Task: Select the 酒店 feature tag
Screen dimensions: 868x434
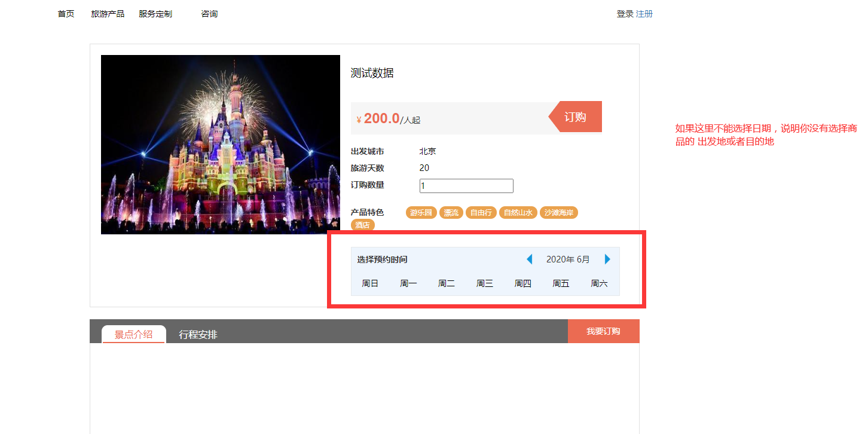Action: point(363,225)
